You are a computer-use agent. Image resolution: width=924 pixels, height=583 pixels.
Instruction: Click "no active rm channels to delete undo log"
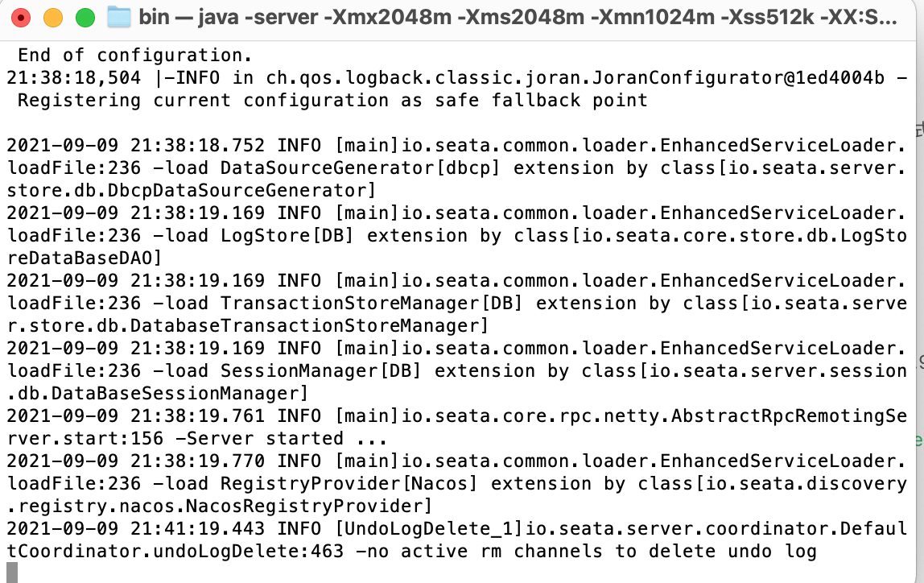coord(591,552)
